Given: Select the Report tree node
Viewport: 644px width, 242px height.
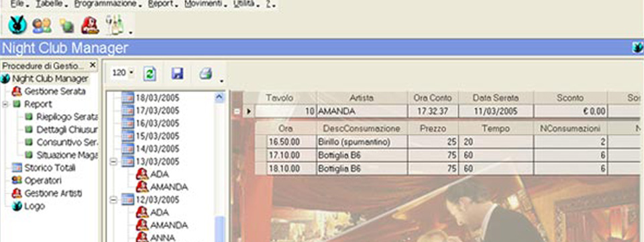Looking at the screenshot, I should click(38, 104).
